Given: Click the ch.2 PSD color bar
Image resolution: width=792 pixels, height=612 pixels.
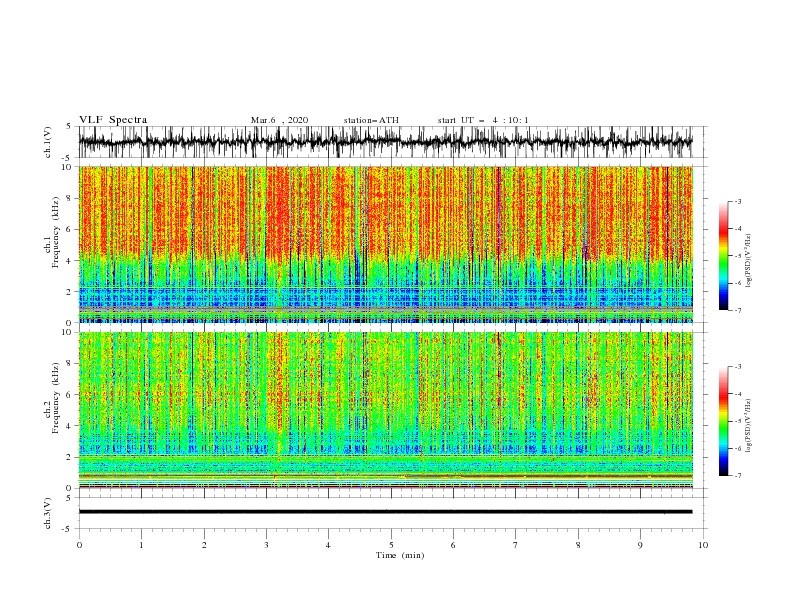Looking at the screenshot, I should pyautogui.click(x=724, y=421).
